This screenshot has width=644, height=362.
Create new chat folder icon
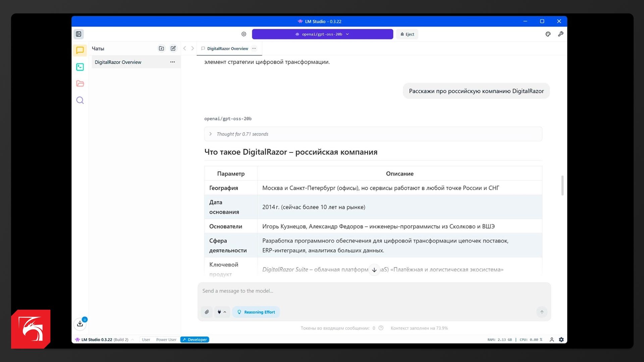161,48
